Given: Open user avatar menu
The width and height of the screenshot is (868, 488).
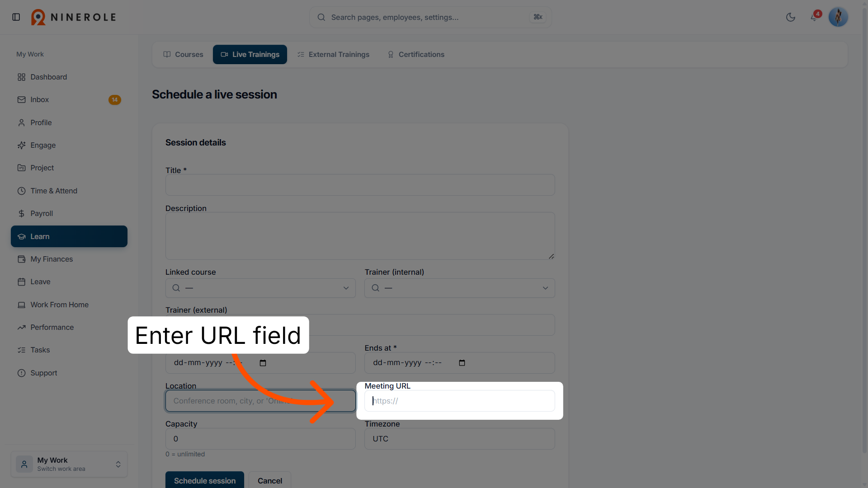Looking at the screenshot, I should (x=838, y=17).
